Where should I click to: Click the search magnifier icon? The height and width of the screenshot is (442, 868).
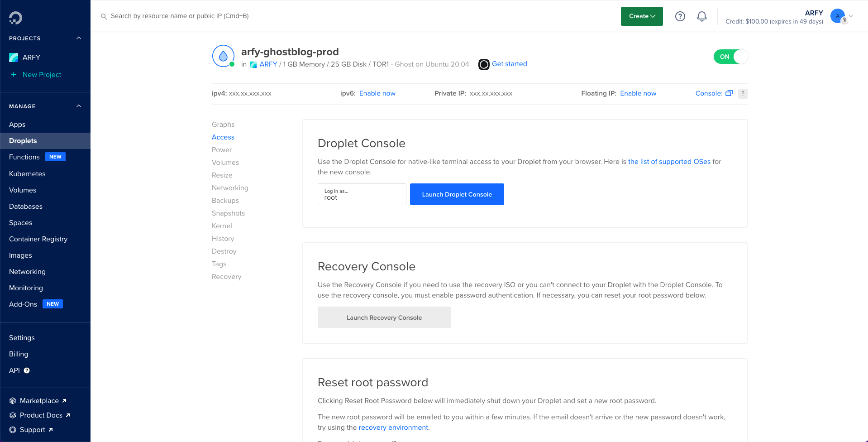point(104,16)
